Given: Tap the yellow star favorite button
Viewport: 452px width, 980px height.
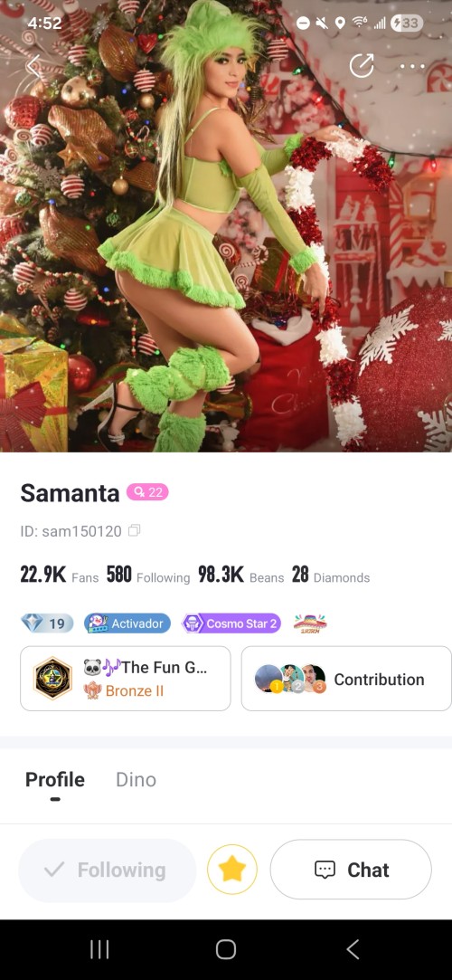Looking at the screenshot, I should (x=232, y=870).
